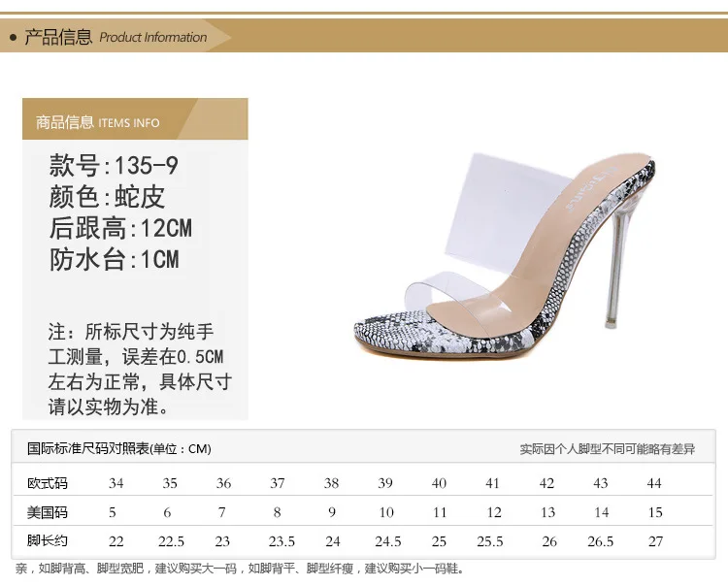Viewport: 728px width, 586px height.
Task: Click the 实际因个人脚型不同可能略有差异 note
Action: pyautogui.click(x=608, y=449)
